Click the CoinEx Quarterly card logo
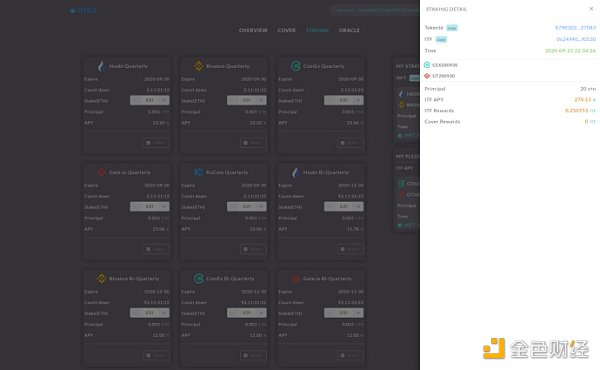Image resolution: width=600 pixels, height=370 pixels. tap(296, 66)
